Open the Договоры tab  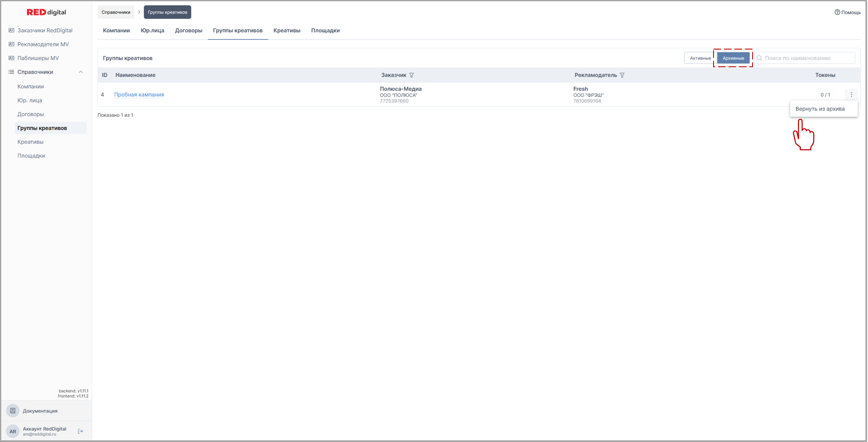(x=188, y=31)
